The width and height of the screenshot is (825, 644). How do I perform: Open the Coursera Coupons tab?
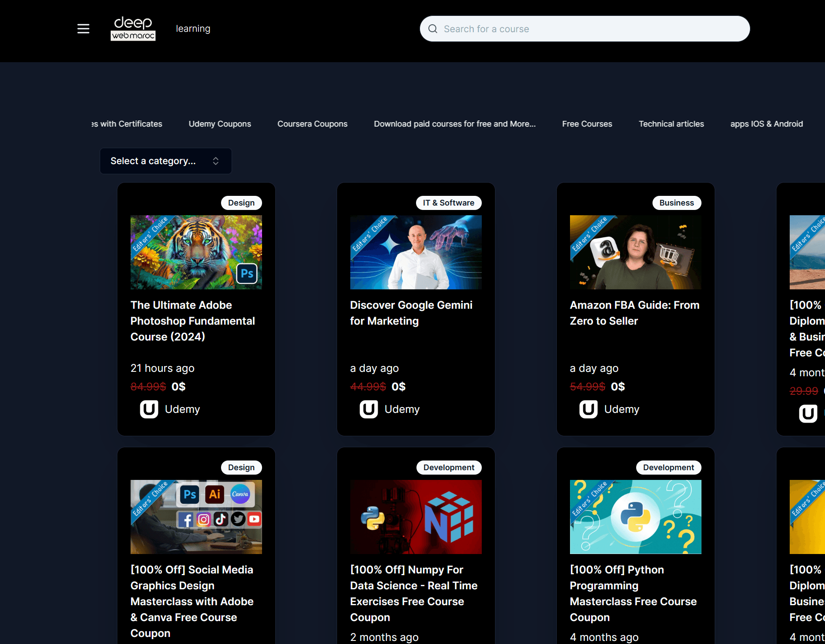pyautogui.click(x=312, y=124)
